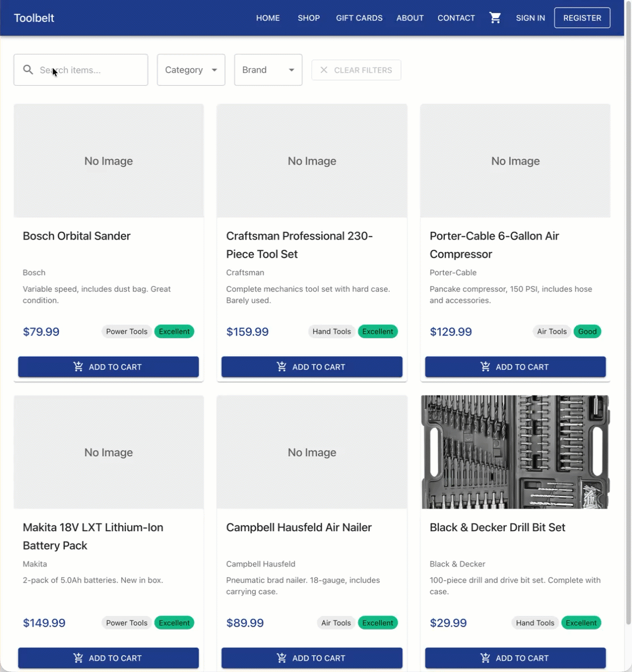This screenshot has height=672, width=632.
Task: Navigate to the Contact page
Action: (456, 18)
